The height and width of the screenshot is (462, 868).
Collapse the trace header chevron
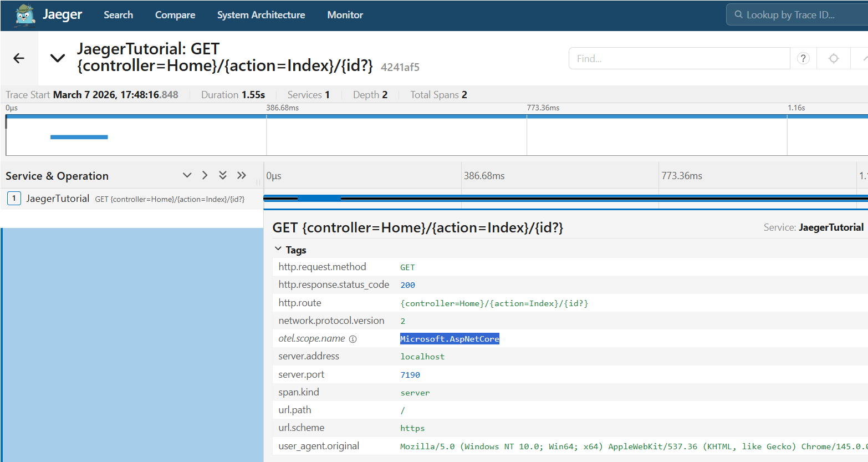coord(58,58)
